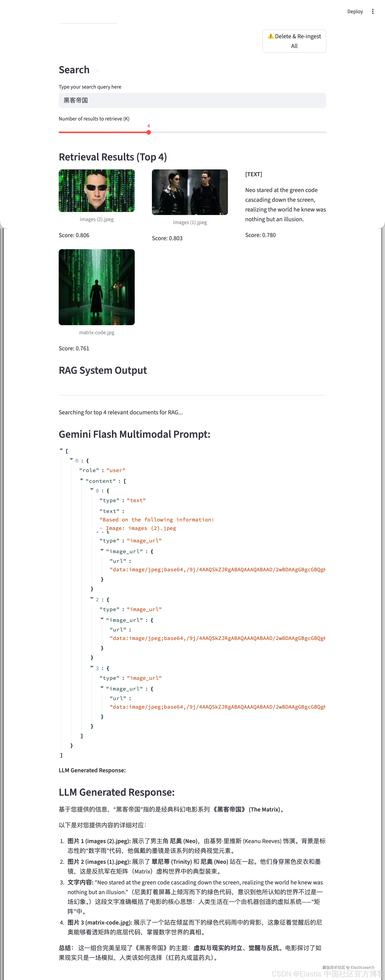Viewport: 385px width, 980px height.
Task: Open the Neo sunglasses image thumbnail
Action: pyautogui.click(x=97, y=191)
